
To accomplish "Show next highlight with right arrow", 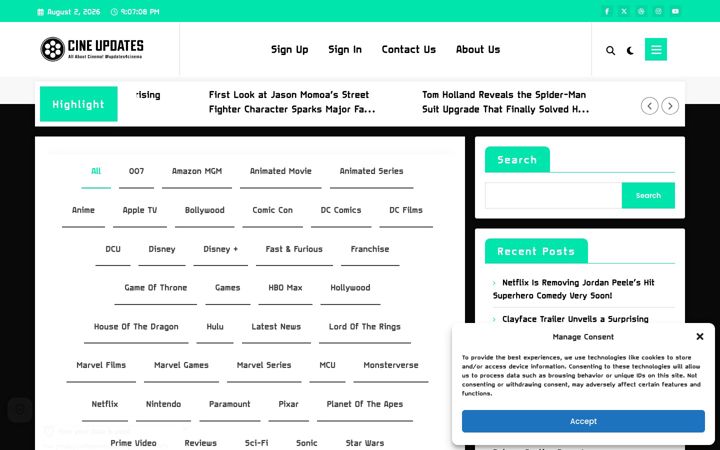I will 670,106.
